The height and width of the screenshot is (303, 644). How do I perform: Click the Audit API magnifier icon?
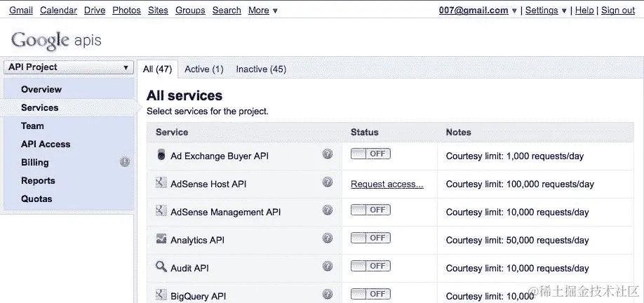(161, 267)
